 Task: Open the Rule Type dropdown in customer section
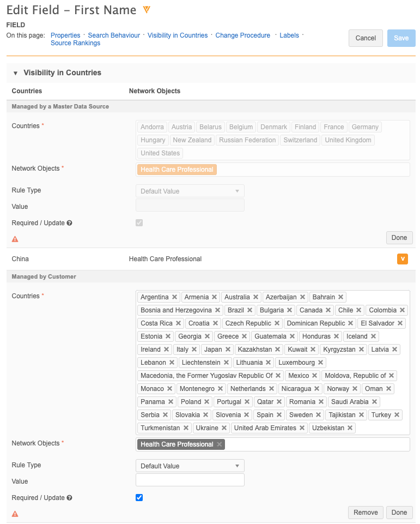click(x=190, y=466)
